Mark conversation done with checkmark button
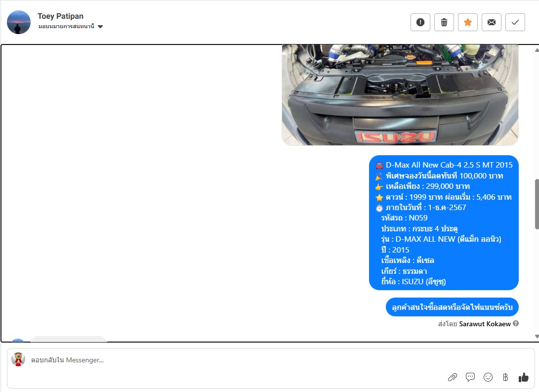 click(515, 22)
